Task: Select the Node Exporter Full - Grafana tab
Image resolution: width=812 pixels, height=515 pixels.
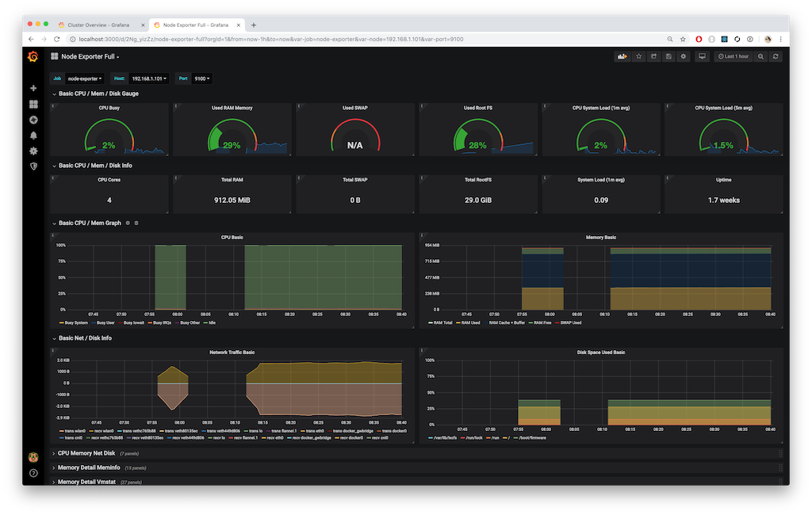Action: coord(196,25)
